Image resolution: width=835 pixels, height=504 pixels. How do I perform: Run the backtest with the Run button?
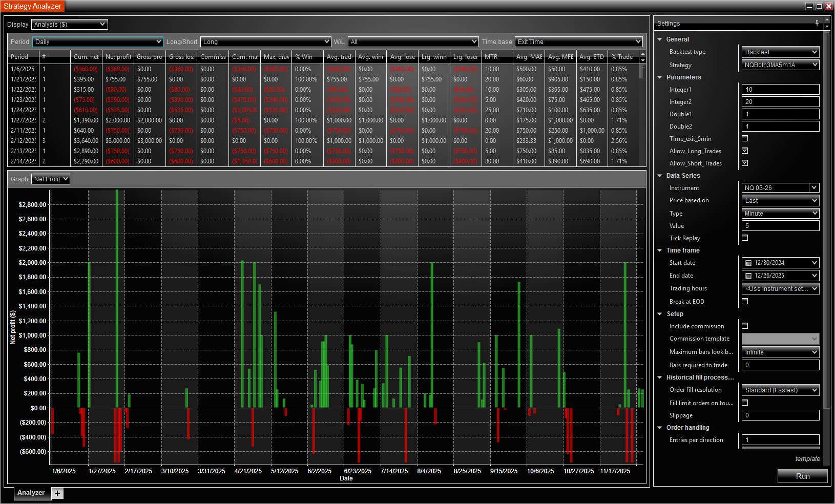[802, 476]
